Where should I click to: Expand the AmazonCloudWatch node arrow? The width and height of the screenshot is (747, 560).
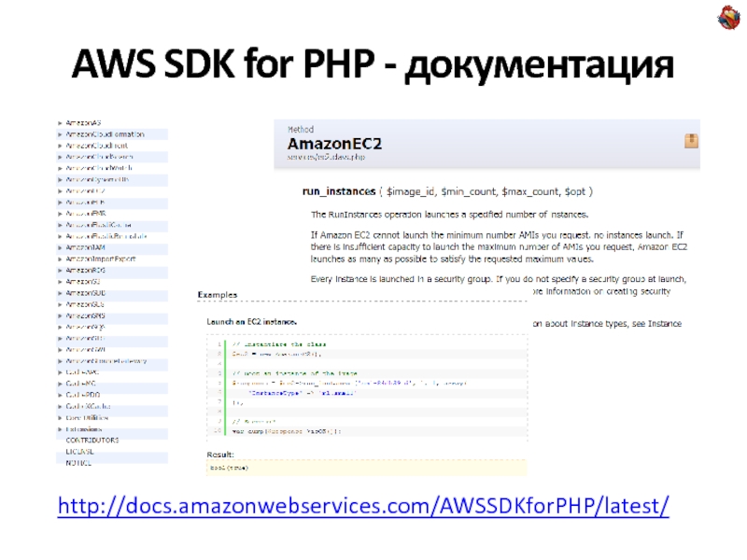[x=60, y=168]
